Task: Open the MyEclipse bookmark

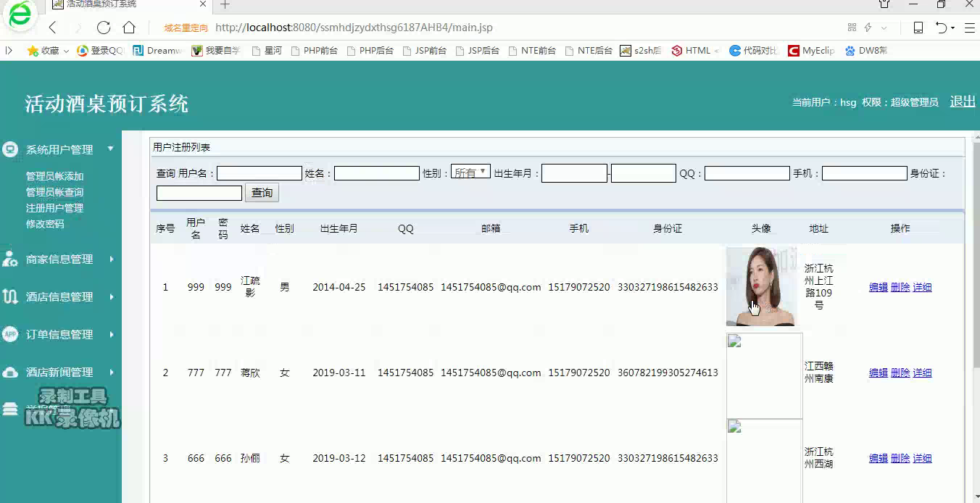Action: coord(811,51)
